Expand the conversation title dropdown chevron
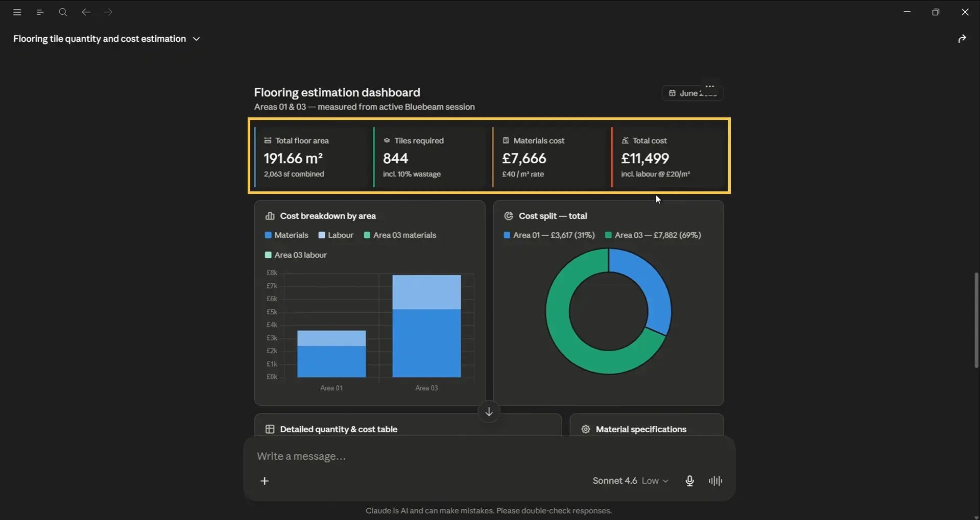Viewport: 980px width, 520px height. coord(196,39)
